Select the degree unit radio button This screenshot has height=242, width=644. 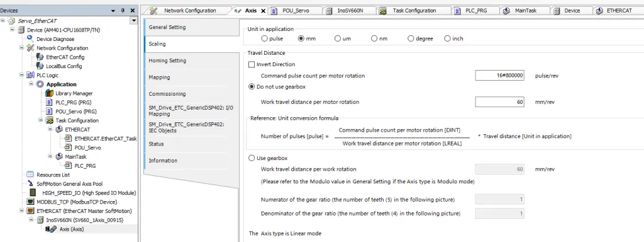411,38
